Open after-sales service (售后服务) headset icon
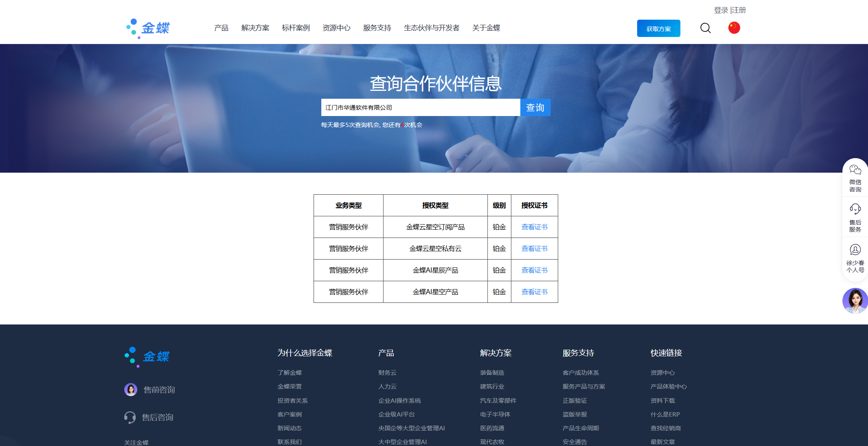The height and width of the screenshot is (446, 868). tap(855, 209)
